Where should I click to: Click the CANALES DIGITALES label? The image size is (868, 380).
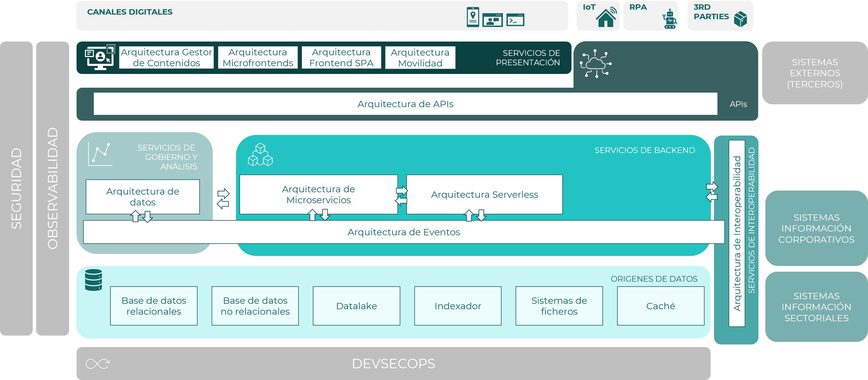(x=130, y=12)
